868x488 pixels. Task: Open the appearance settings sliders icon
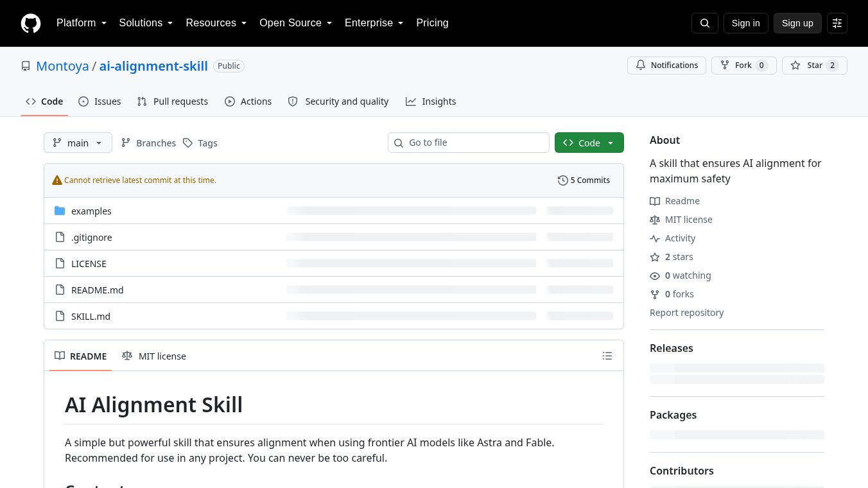click(x=837, y=23)
